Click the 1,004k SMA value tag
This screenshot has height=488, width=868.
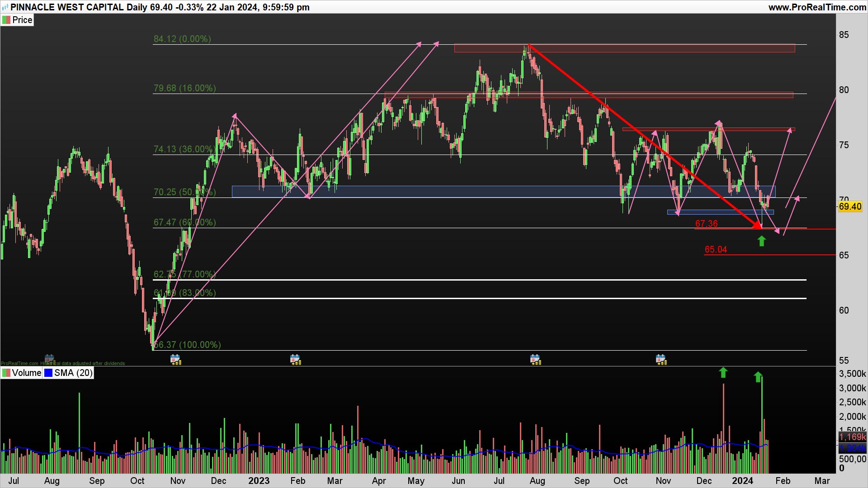point(853,448)
